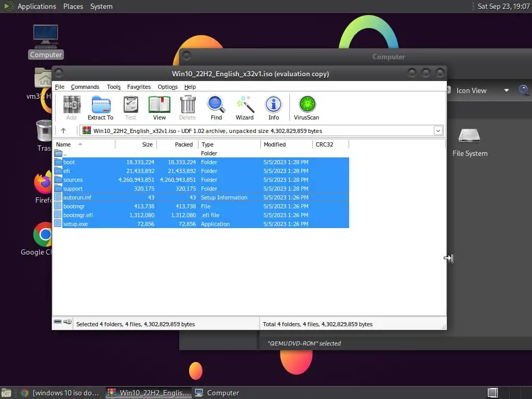Open Computer desktop icon
Screen dimensions: 532x399
click(x=46, y=42)
